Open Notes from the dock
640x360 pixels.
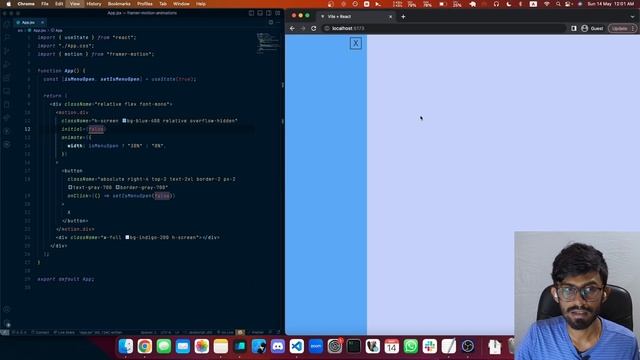coord(220,346)
